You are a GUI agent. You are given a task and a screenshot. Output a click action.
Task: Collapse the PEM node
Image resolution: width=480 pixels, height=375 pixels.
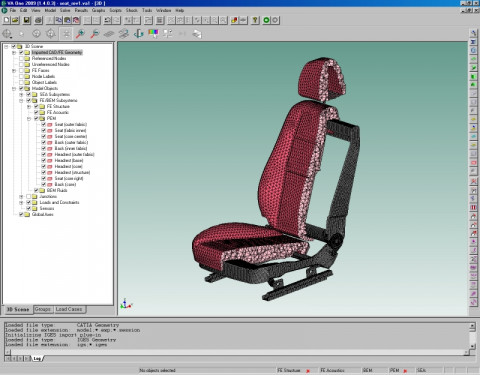tap(29, 118)
